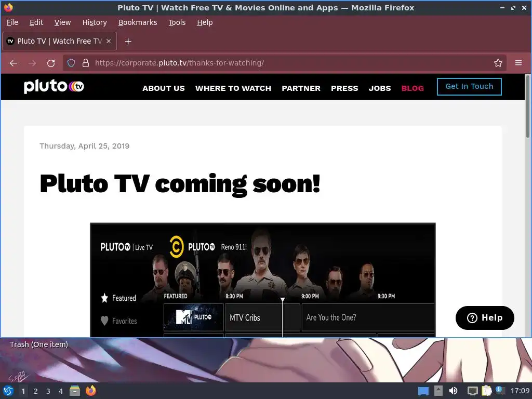Screen dimensions: 532x399
Task: Open the Edit menu
Action: [36, 22]
